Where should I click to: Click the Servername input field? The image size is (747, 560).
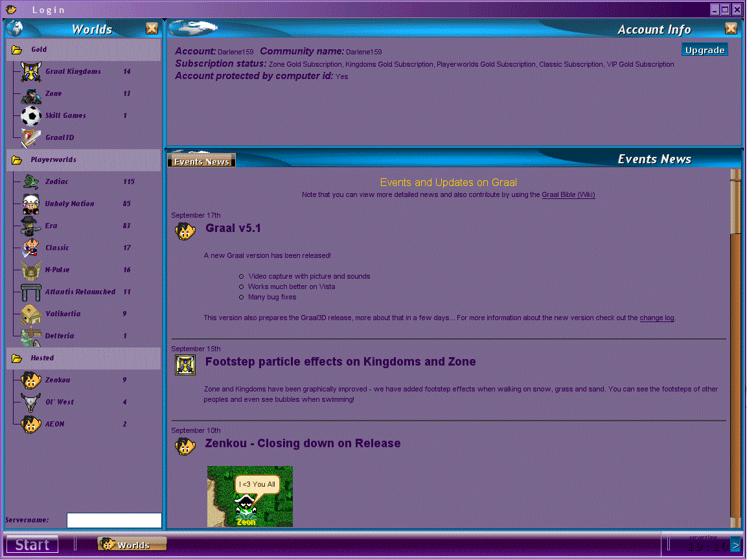114,520
